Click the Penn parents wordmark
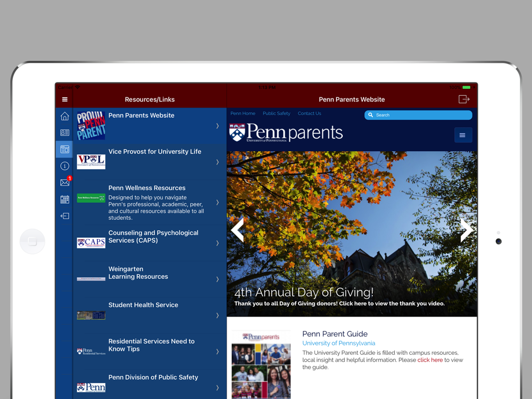This screenshot has height=399, width=532. [x=295, y=132]
